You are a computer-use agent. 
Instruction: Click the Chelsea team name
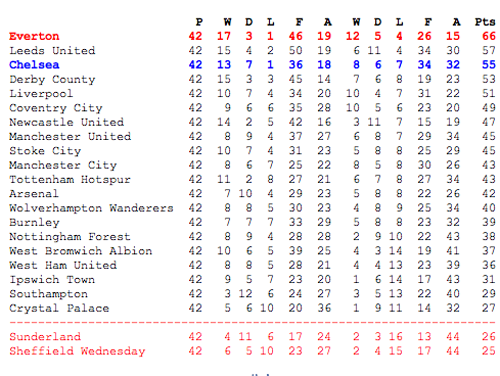[34, 65]
